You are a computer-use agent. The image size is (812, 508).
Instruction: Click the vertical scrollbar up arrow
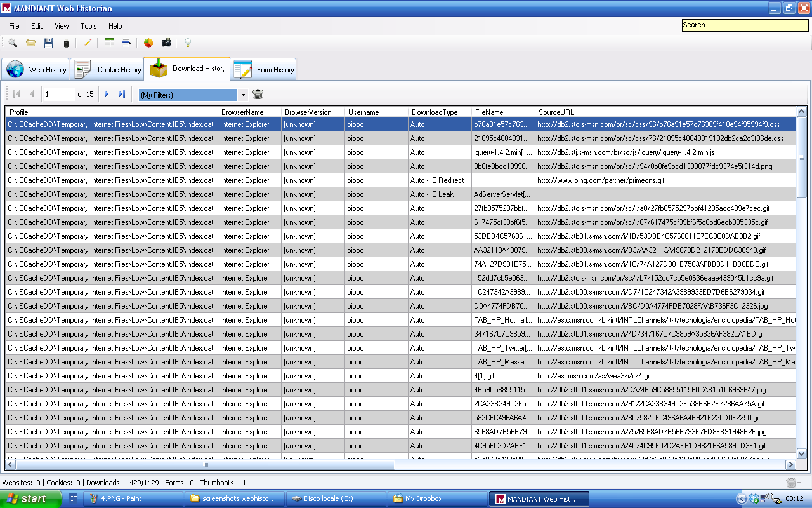tap(801, 112)
